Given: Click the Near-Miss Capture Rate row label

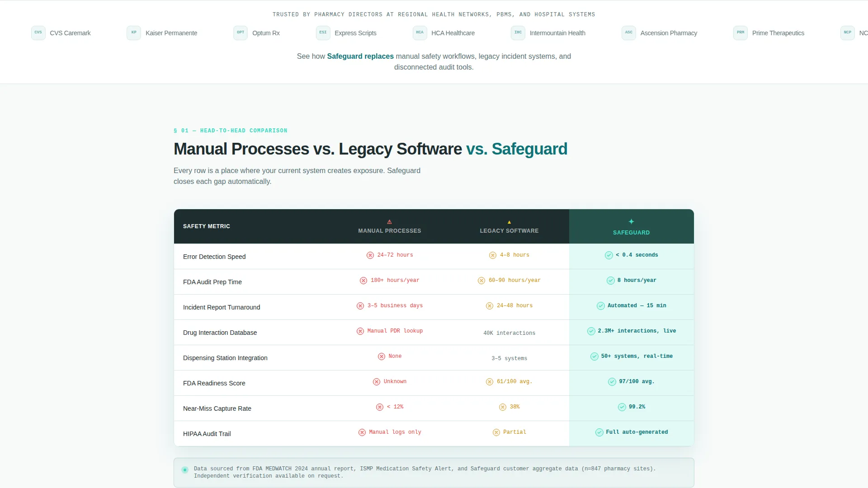Looking at the screenshot, I should tap(217, 408).
